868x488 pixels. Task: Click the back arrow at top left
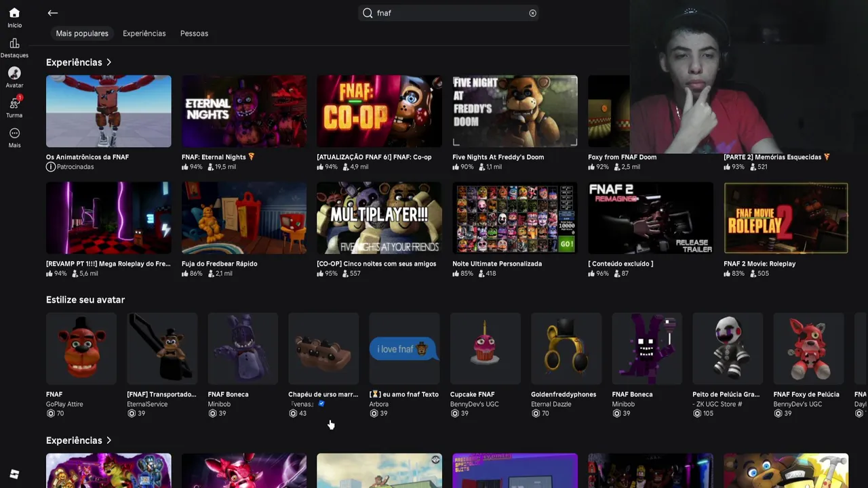coord(52,13)
